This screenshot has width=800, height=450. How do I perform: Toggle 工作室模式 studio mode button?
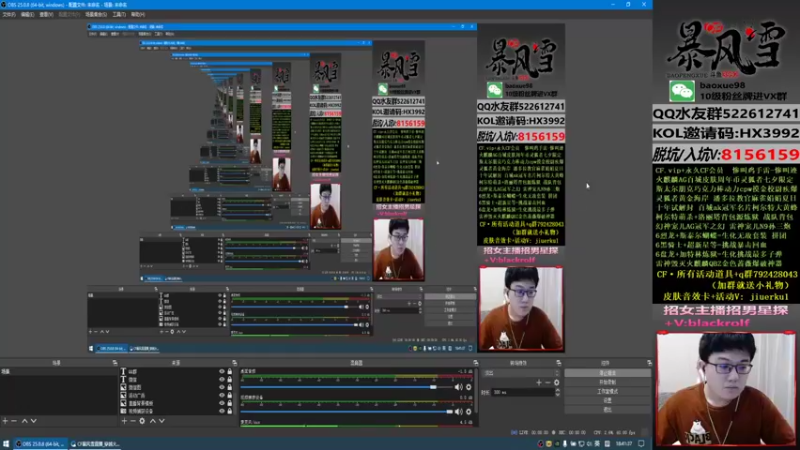point(607,391)
